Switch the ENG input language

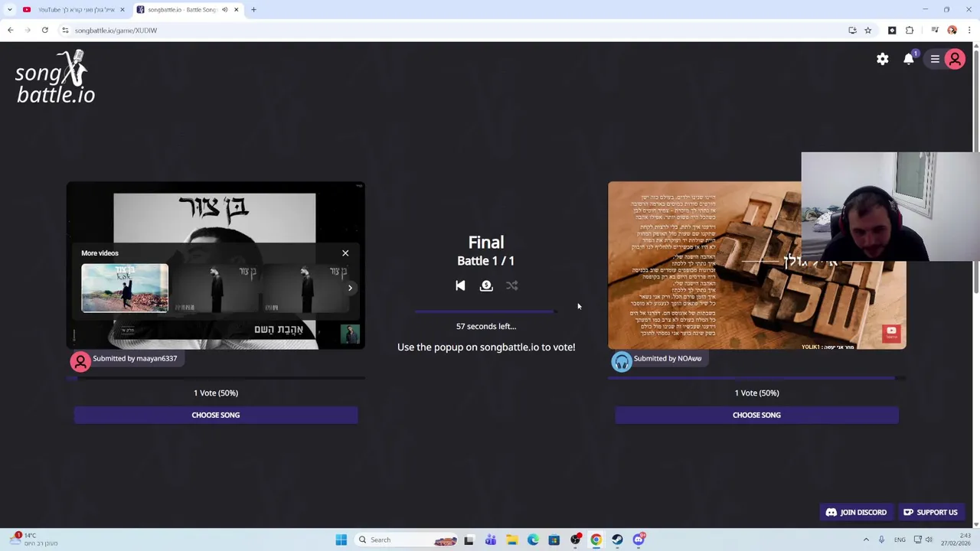point(900,540)
